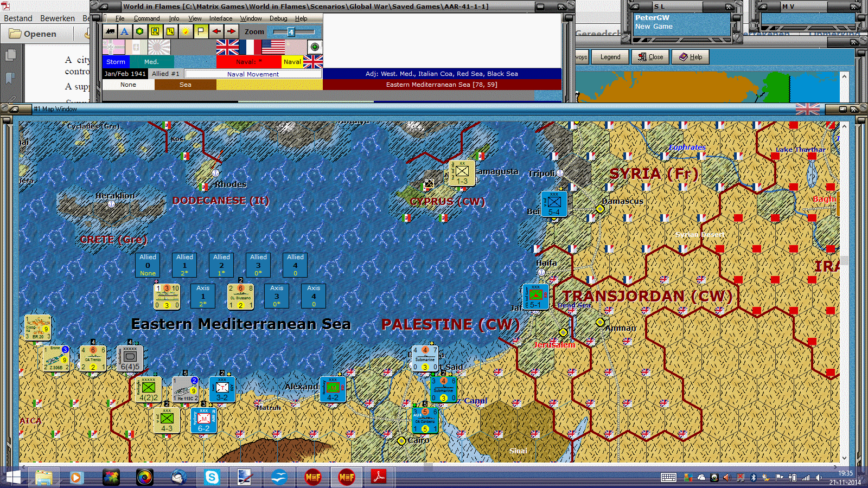Open the Window menu
Image resolution: width=868 pixels, height=488 pixels.
pos(251,18)
